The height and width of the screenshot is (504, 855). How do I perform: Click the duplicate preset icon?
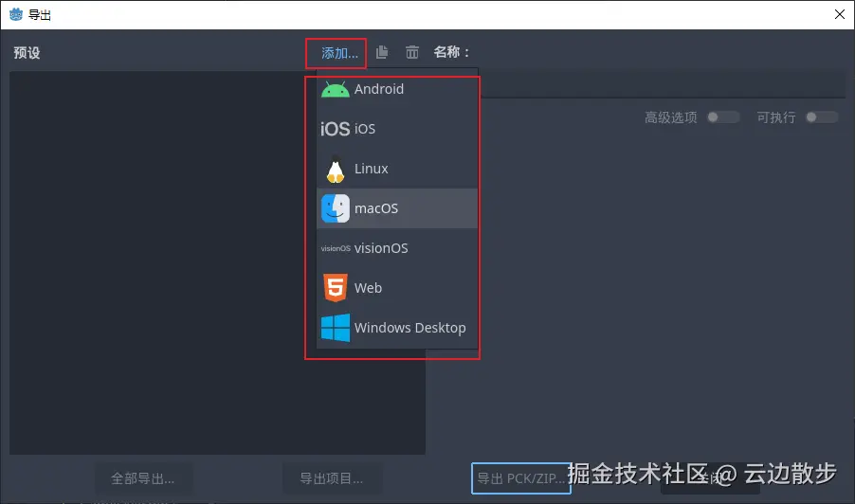[382, 52]
